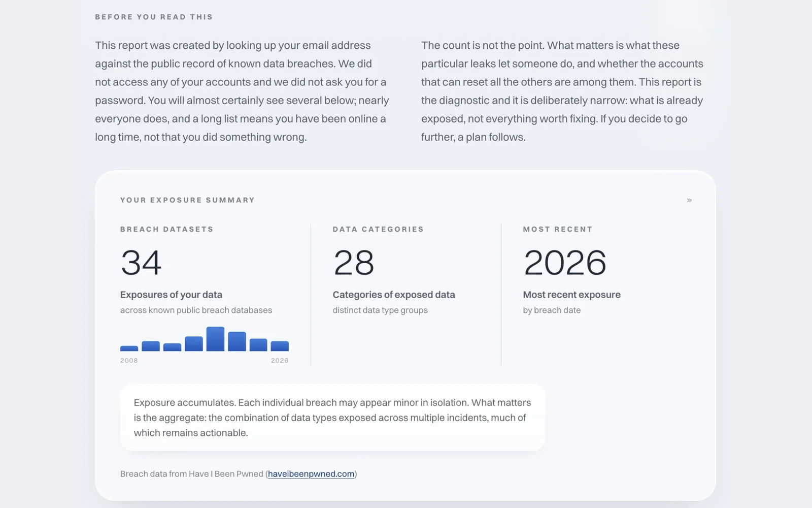The width and height of the screenshot is (812, 508).
Task: Click the "BEFORE YOU READ THIS" heading
Action: tap(154, 17)
